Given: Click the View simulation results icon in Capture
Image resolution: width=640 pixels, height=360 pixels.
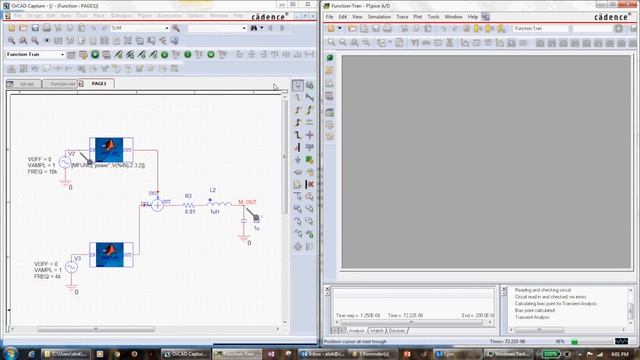Looking at the screenshot, I should (107, 54).
